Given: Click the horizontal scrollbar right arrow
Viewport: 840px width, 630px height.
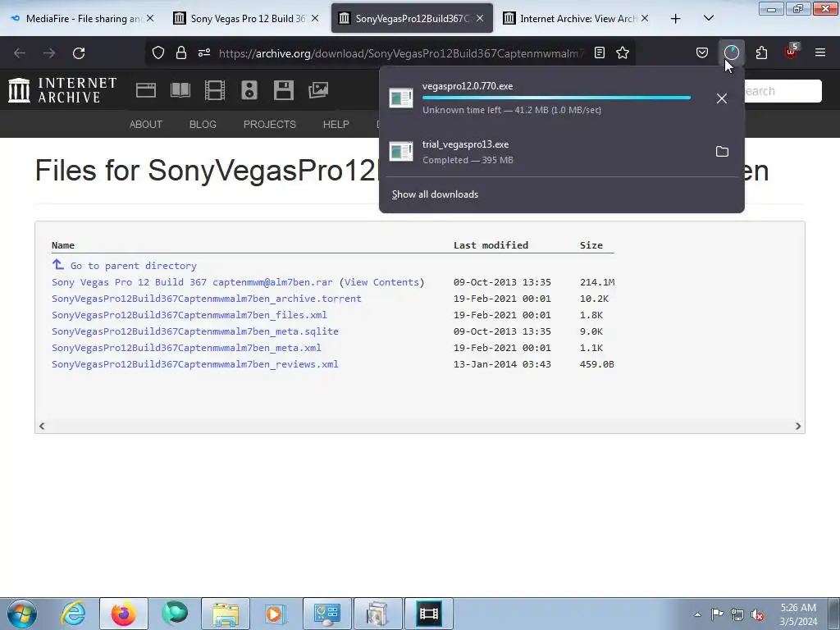Looking at the screenshot, I should coord(797,426).
